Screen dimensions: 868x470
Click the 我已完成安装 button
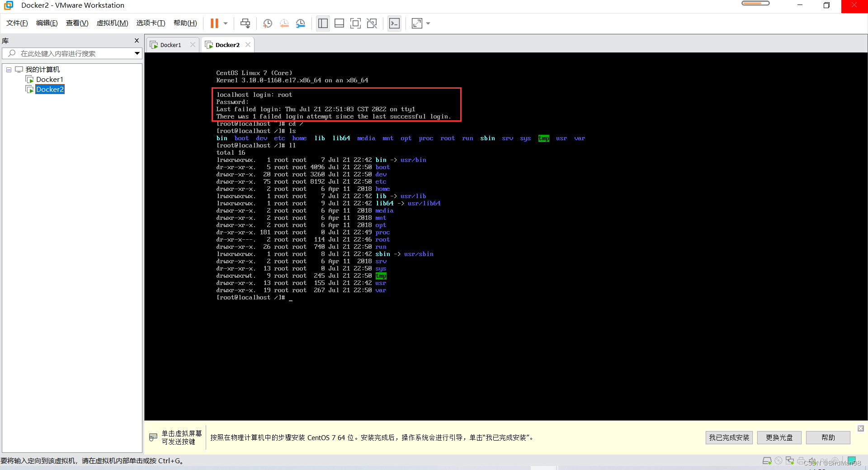(729, 437)
